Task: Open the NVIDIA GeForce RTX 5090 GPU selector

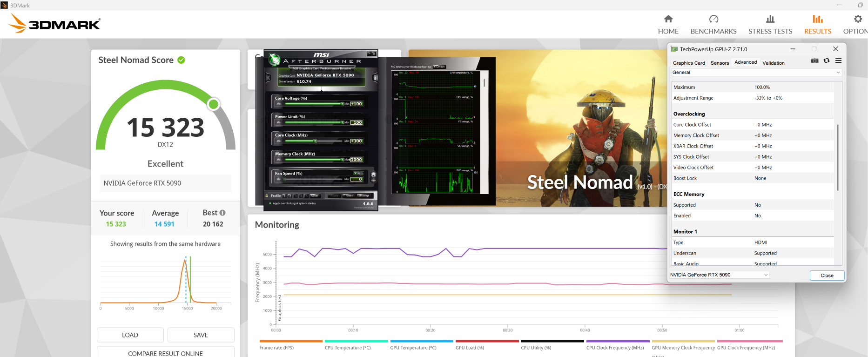Action: (x=719, y=275)
